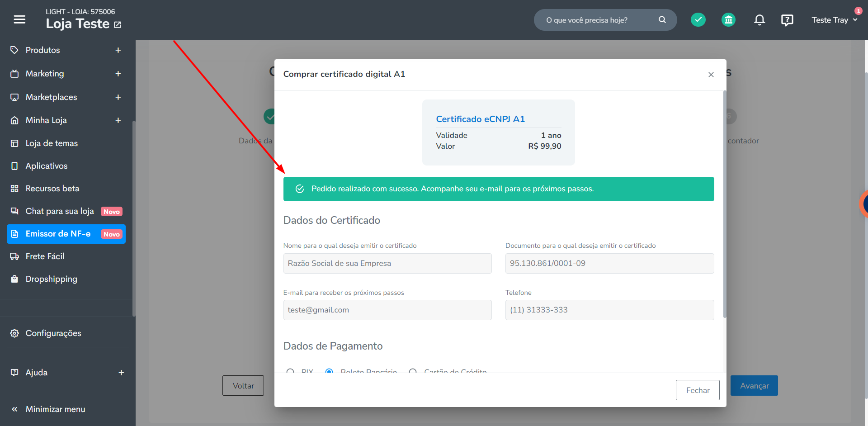The width and height of the screenshot is (868, 426).
Task: Click the Aplicativos device icon
Action: (x=14, y=166)
